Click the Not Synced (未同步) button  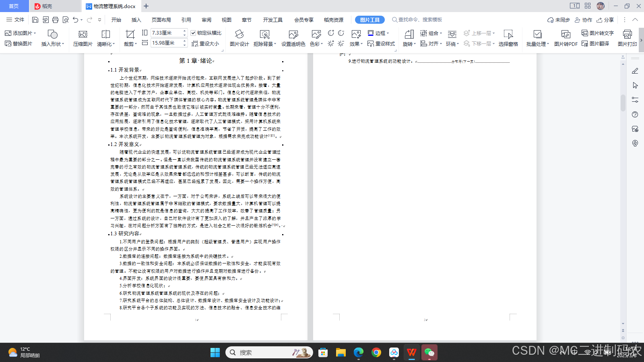coord(559,20)
